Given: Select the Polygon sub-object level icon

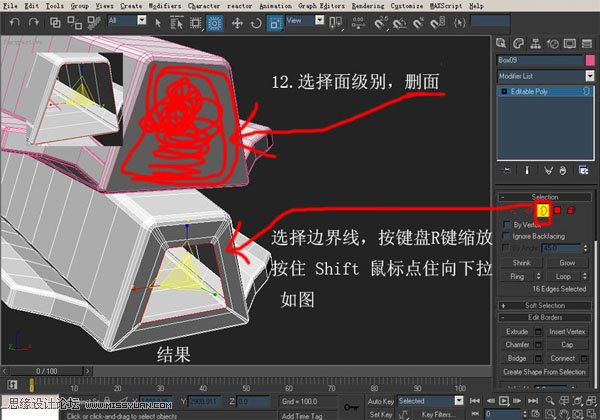Looking at the screenshot, I should (x=557, y=210).
